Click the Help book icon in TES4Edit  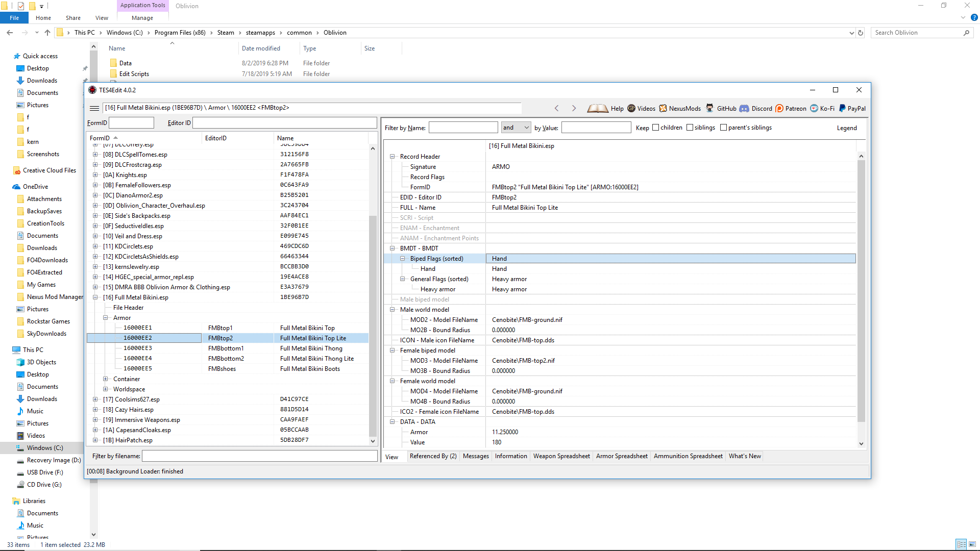point(597,109)
